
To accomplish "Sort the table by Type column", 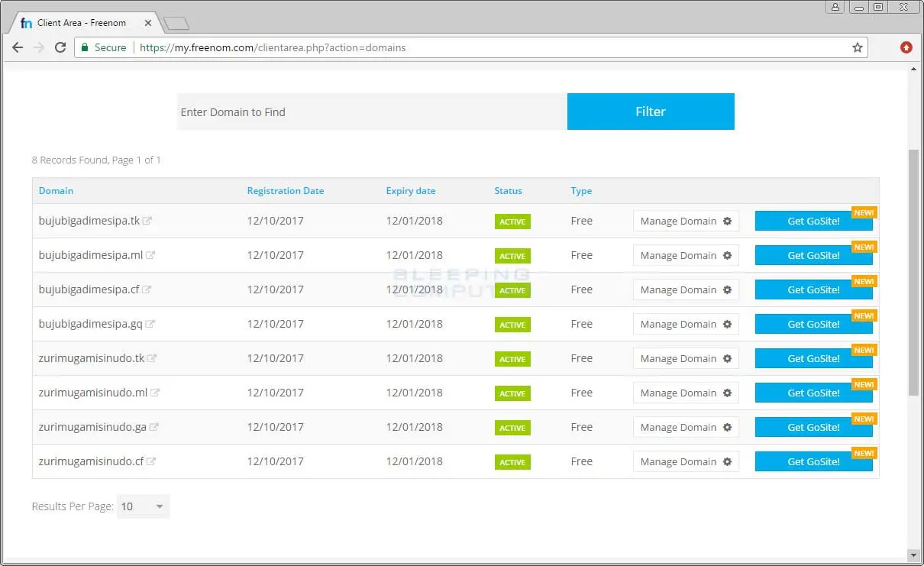I will [x=581, y=191].
